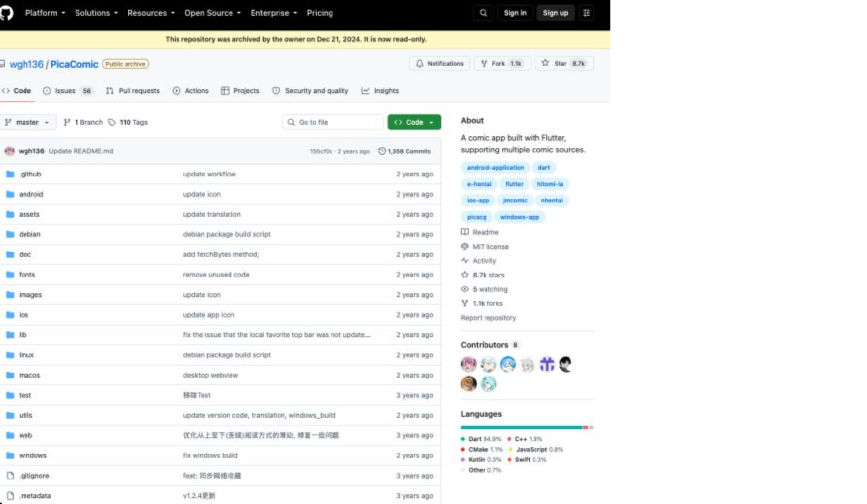Open the images folder icon
The image size is (867, 504).
pos(10,295)
